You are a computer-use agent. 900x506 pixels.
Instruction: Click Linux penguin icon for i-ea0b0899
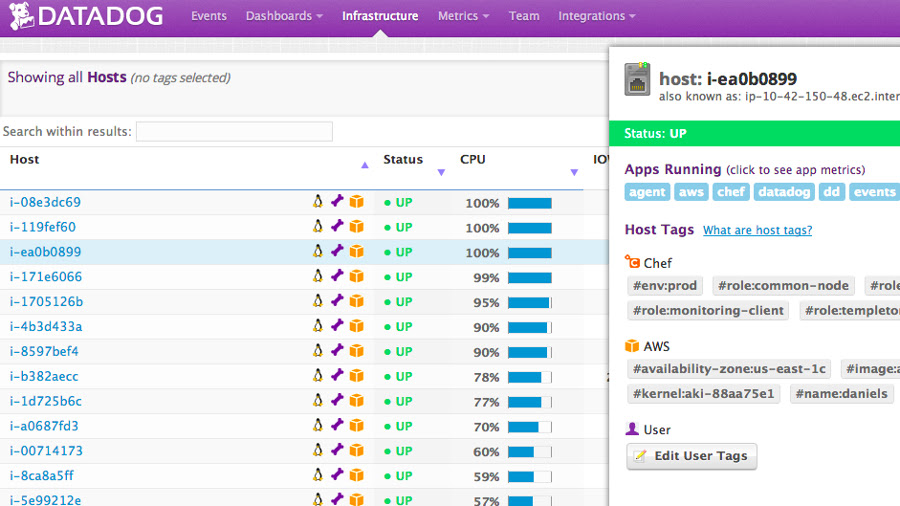pos(317,251)
